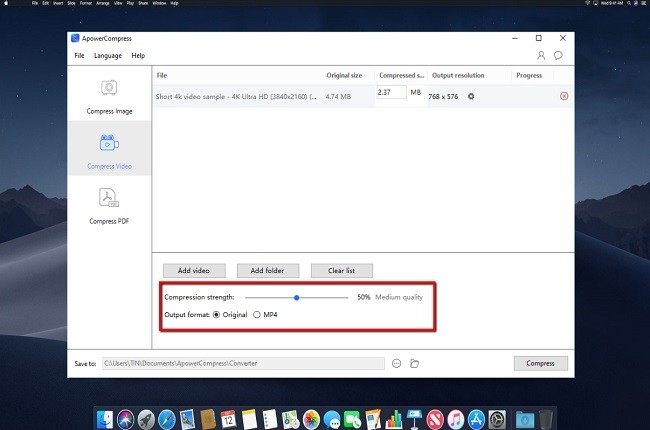This screenshot has width=650, height=430.
Task: Click the three-dot browse path icon
Action: click(x=397, y=363)
